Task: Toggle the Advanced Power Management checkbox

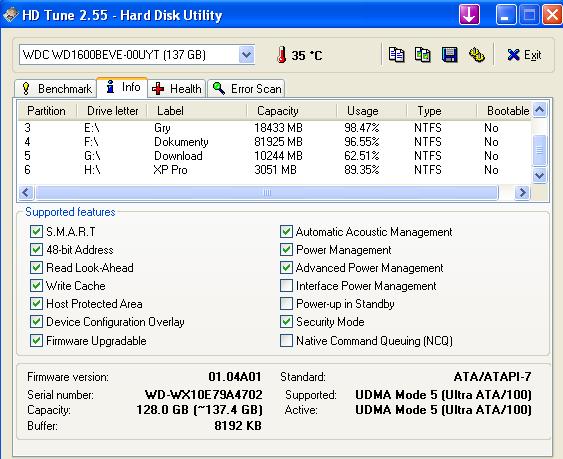Action: [286, 268]
